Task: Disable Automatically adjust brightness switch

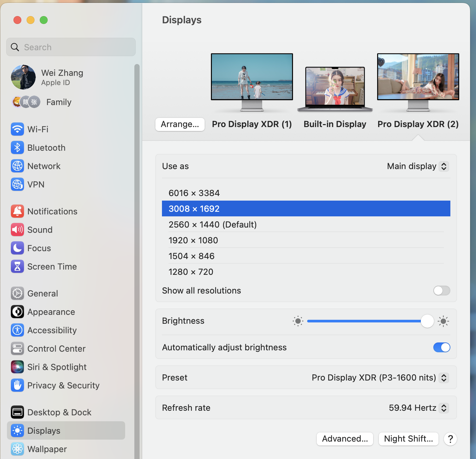Action: (442, 347)
